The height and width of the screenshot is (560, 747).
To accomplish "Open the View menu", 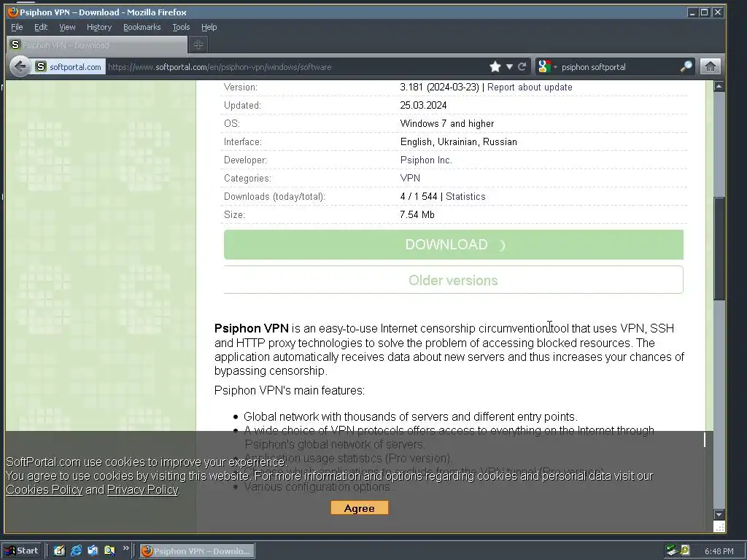I will (x=67, y=27).
